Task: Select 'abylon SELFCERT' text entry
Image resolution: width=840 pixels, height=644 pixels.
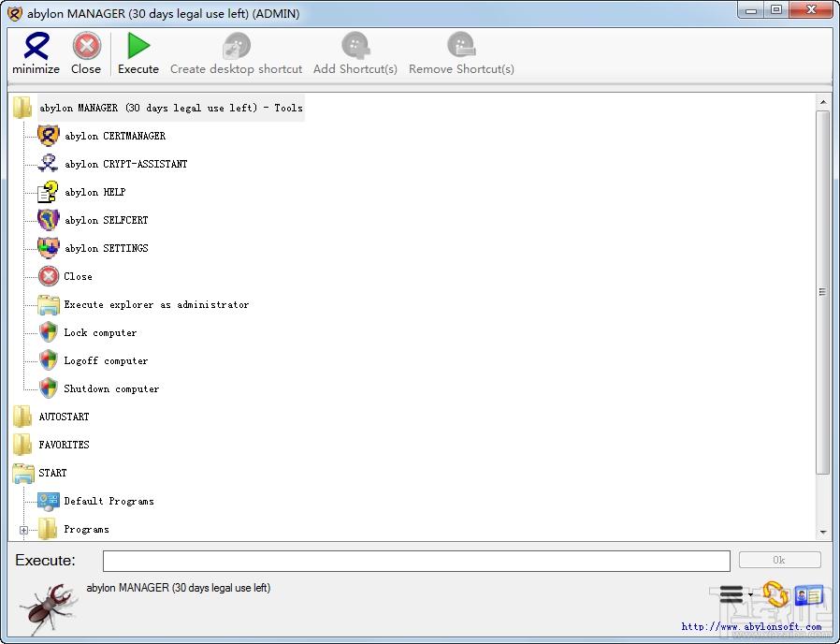Action: (106, 220)
